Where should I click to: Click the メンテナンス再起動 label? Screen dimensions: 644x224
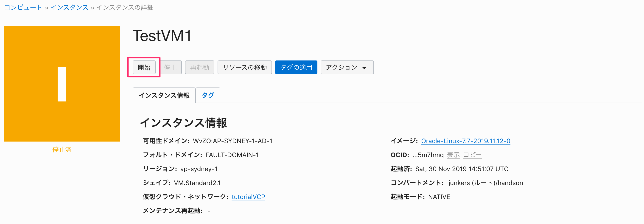click(x=173, y=211)
